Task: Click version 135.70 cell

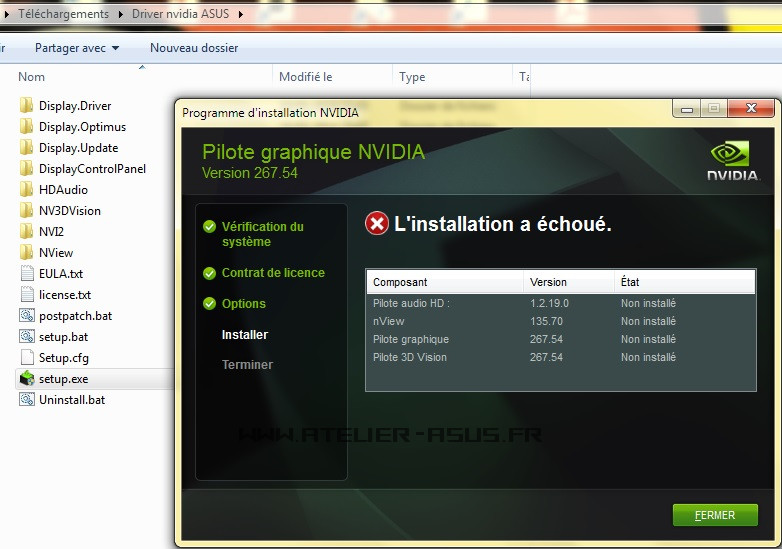Action: [x=546, y=321]
